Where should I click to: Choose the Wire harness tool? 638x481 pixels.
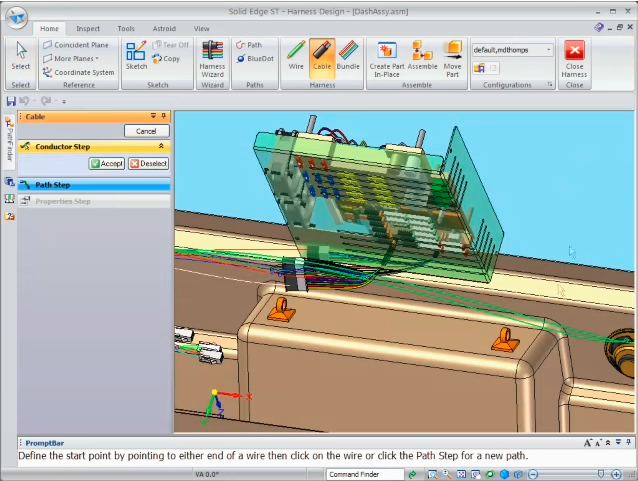(x=296, y=55)
